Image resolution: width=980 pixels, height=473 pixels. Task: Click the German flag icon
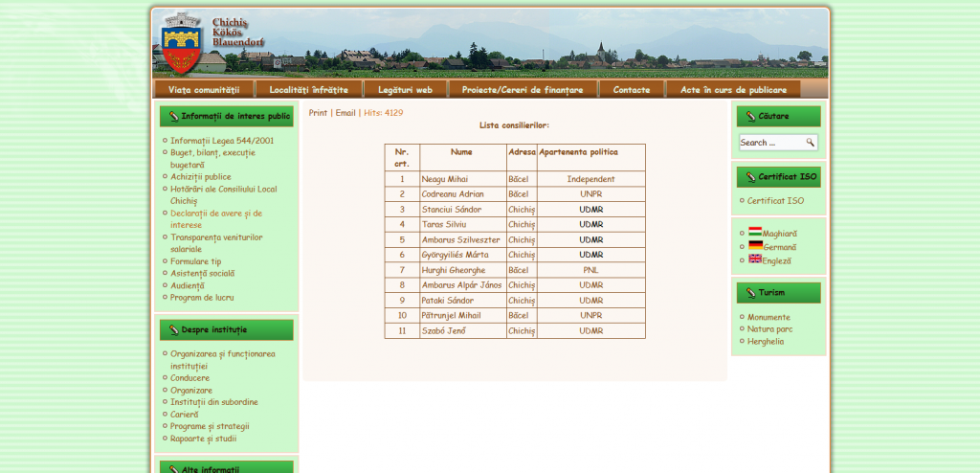pyautogui.click(x=754, y=246)
